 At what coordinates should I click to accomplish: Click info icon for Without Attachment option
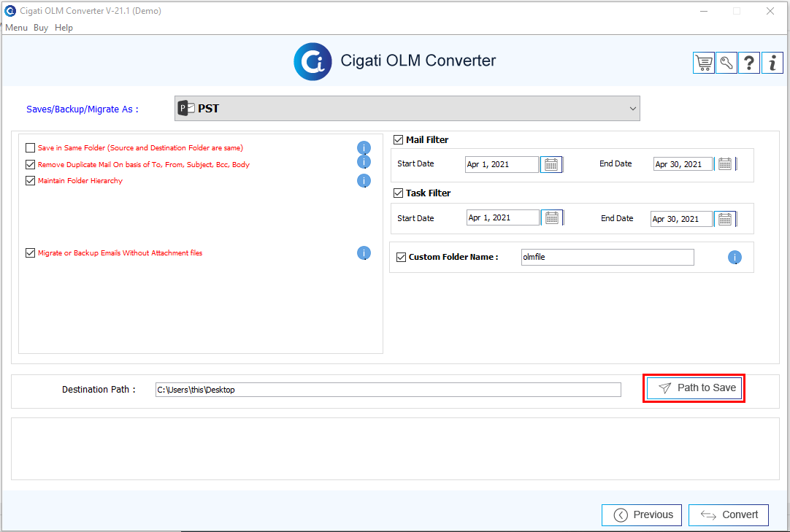(x=364, y=253)
